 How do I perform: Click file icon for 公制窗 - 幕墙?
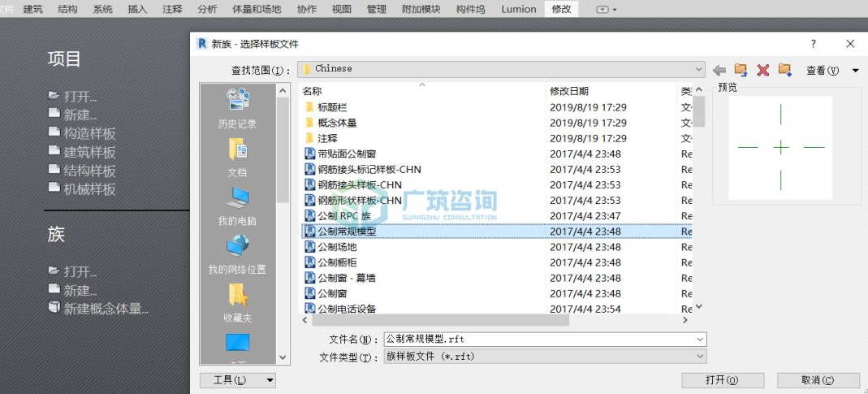[310, 278]
